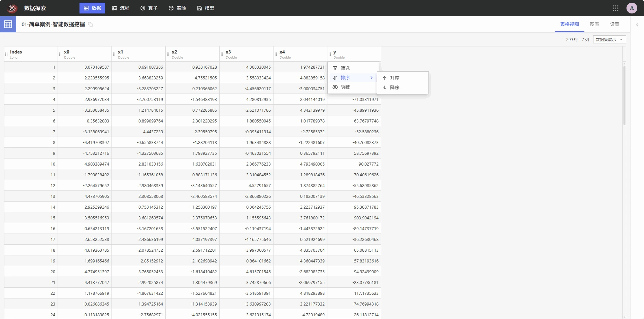Select cell 4.818293898 in x4
Image resolution: width=644 pixels, height=319 pixels.
(300, 293)
